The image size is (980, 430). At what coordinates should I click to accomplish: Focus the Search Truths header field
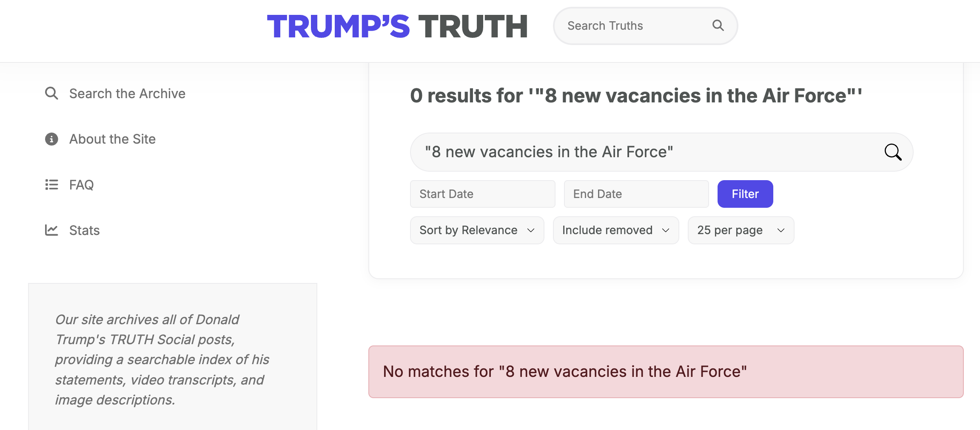coord(634,26)
